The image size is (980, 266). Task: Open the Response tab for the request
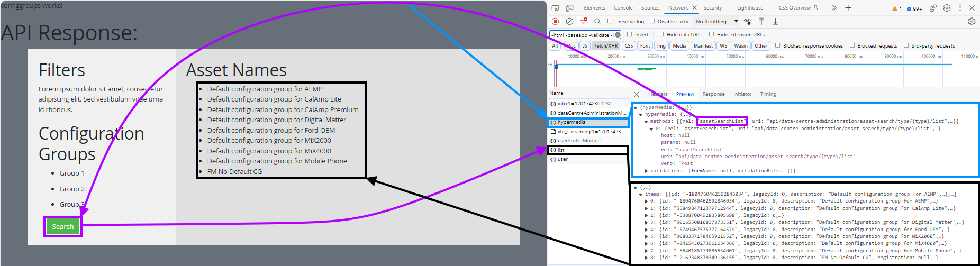coord(713,94)
